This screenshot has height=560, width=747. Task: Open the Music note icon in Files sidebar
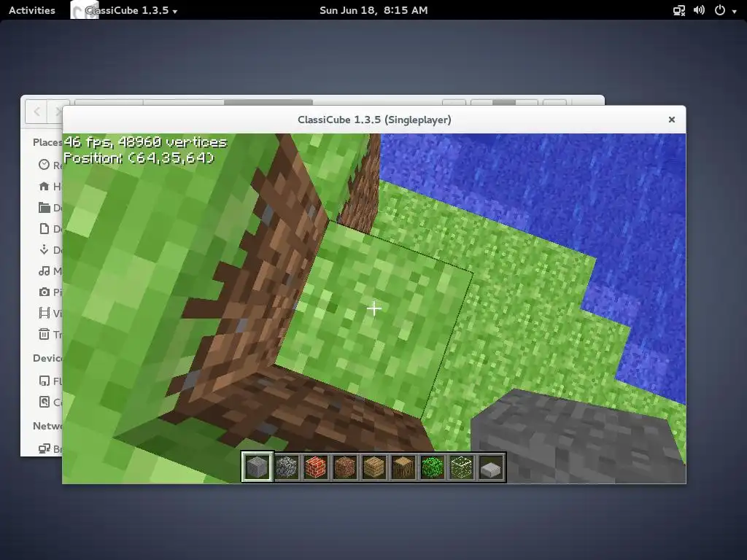[x=44, y=271]
